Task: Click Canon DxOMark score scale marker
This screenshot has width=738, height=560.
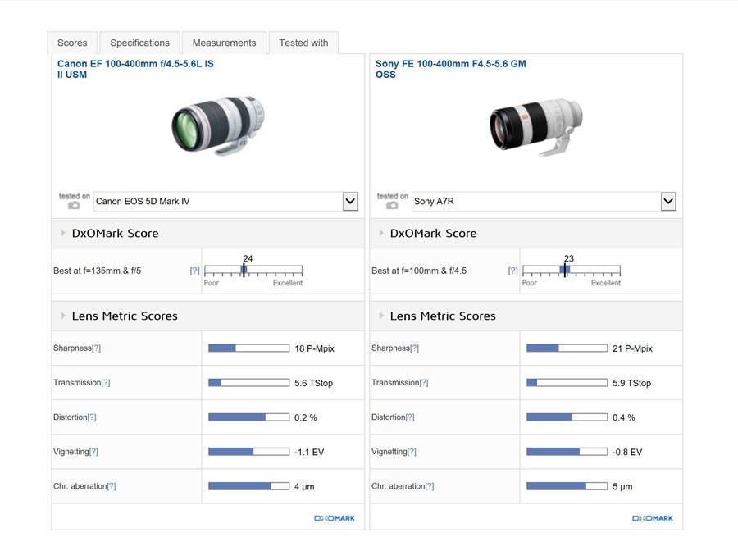Action: pos(244,270)
